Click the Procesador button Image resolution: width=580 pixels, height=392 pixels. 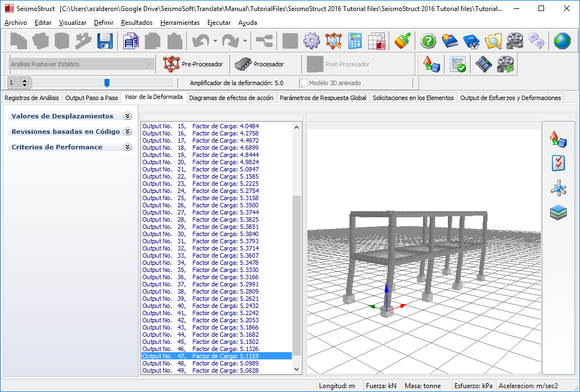pos(259,64)
